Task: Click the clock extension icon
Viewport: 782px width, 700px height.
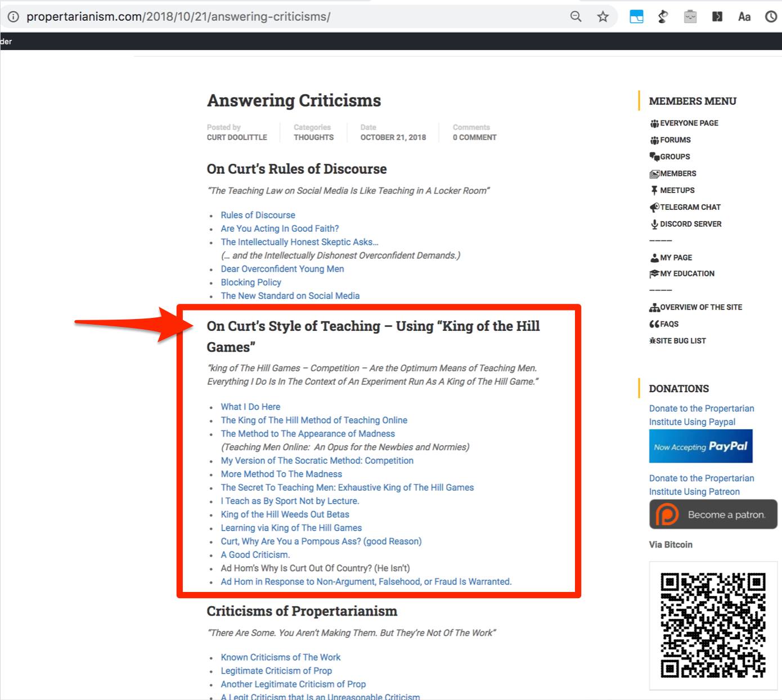Action: coord(771,17)
